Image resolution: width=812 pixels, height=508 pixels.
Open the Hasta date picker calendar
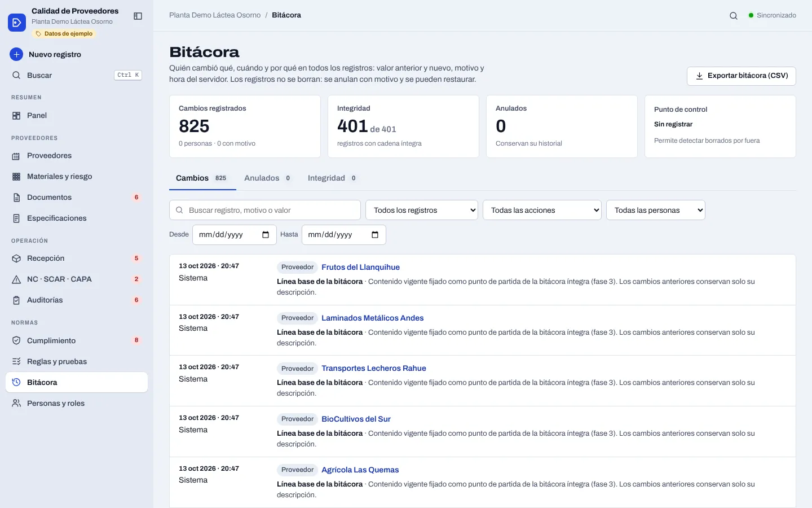375,235
